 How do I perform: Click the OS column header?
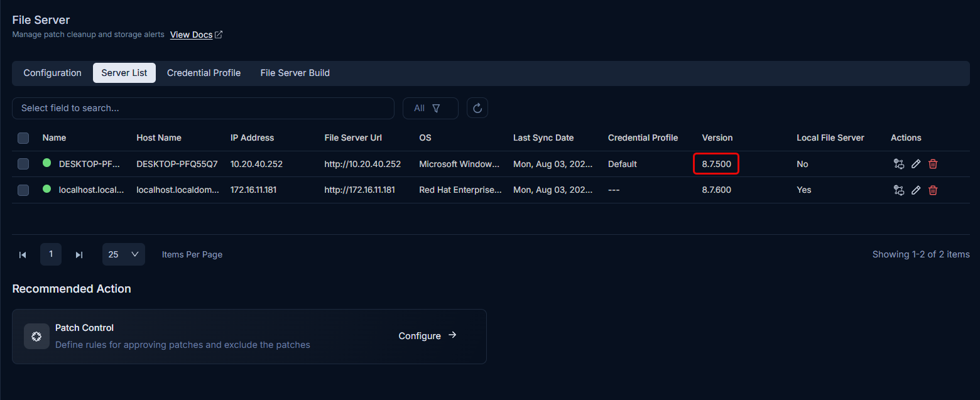coord(425,138)
